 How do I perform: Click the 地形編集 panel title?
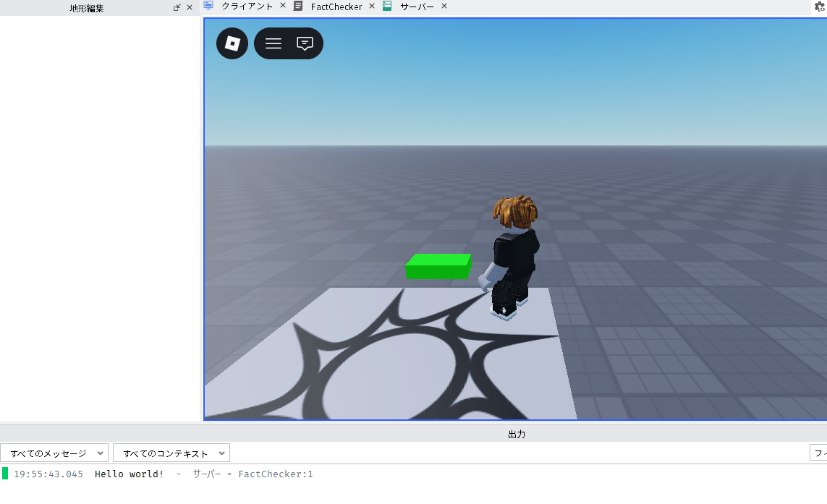(87, 8)
